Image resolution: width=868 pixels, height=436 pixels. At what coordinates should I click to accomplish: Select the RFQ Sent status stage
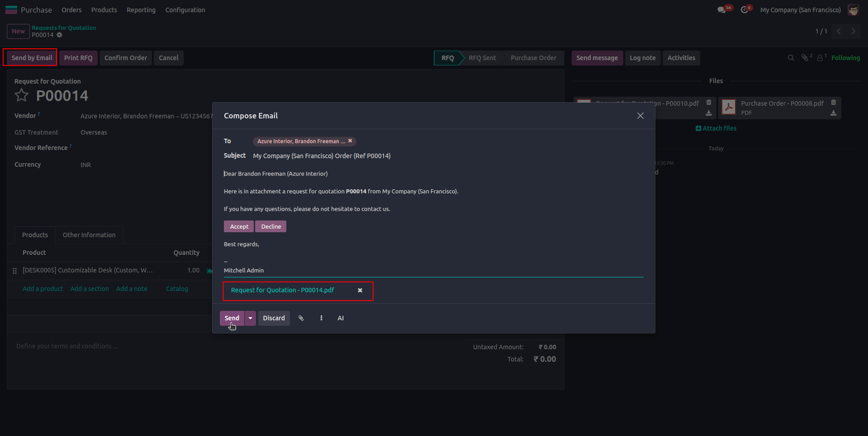(482, 58)
